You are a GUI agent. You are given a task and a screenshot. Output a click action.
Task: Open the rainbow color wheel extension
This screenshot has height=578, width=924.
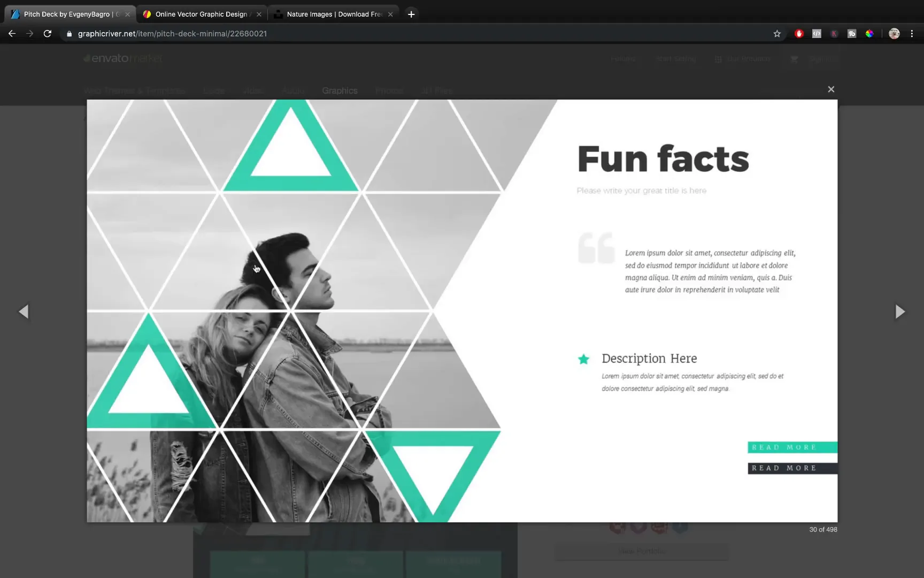(x=869, y=33)
